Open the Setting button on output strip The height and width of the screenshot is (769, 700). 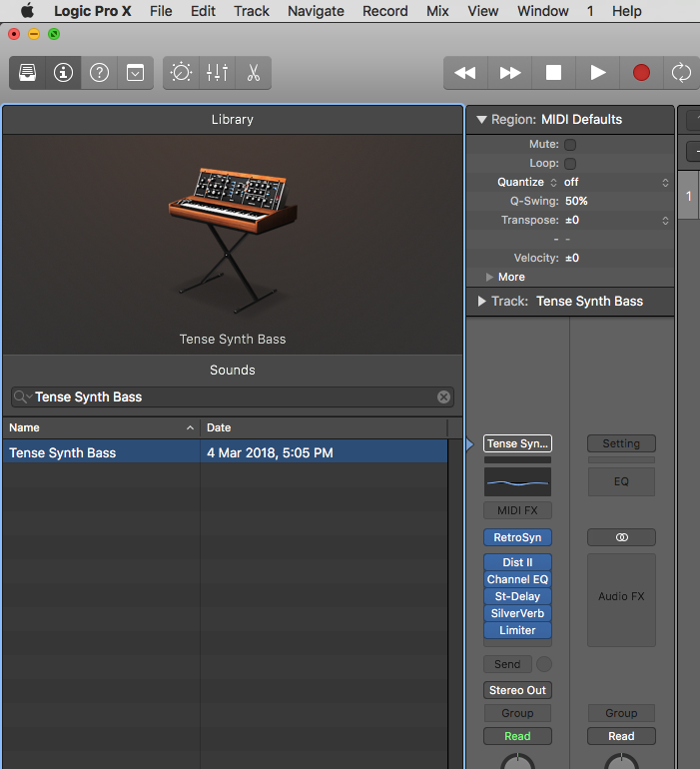[x=621, y=443]
